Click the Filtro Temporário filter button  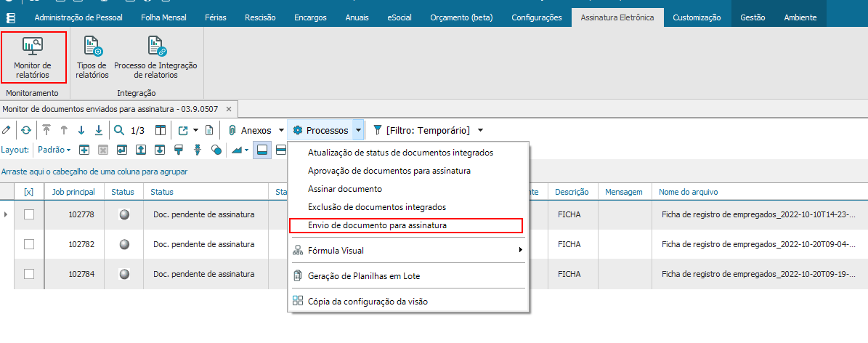pyautogui.click(x=421, y=130)
